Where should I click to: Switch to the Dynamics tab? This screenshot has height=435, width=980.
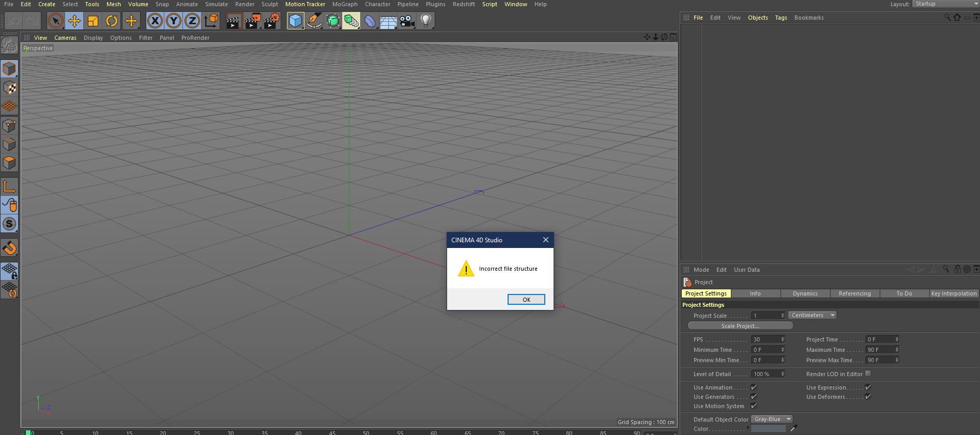(805, 293)
